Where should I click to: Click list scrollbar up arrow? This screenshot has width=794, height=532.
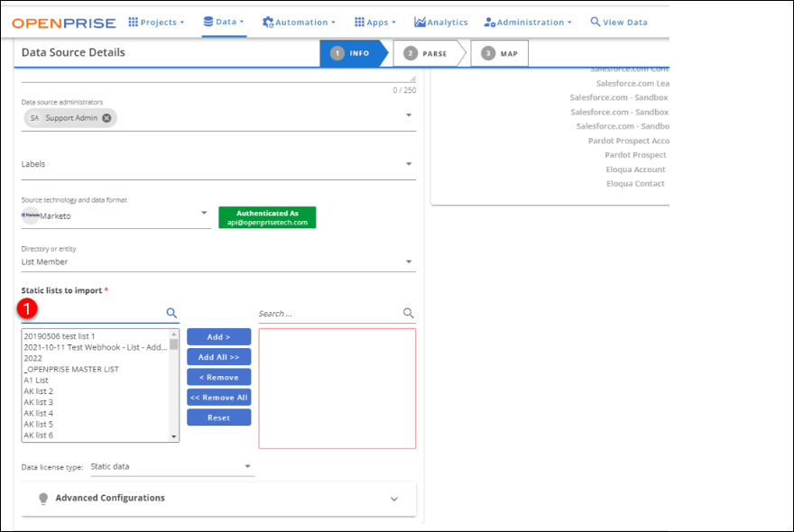pos(173,335)
